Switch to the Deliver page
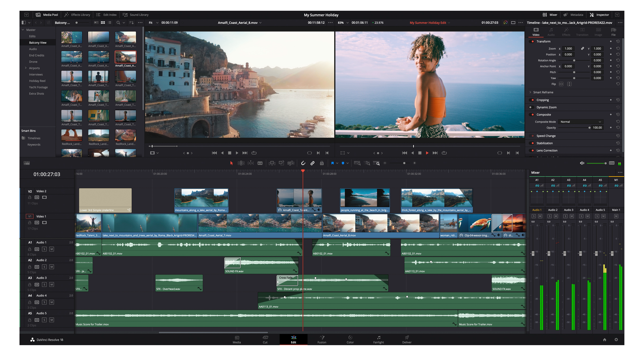 point(407,339)
